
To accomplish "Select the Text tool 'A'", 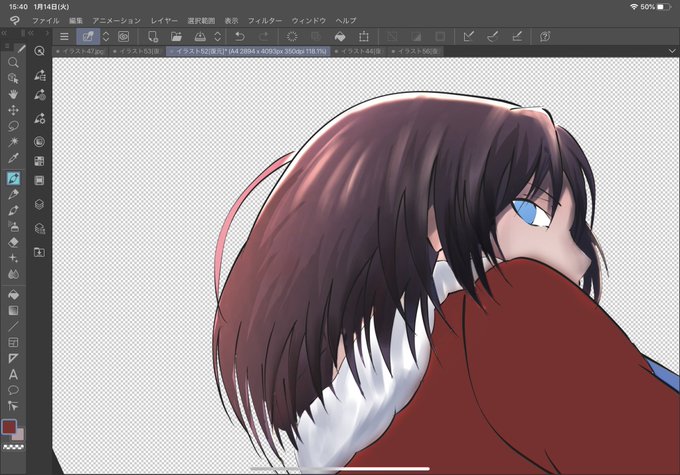I will point(13,374).
